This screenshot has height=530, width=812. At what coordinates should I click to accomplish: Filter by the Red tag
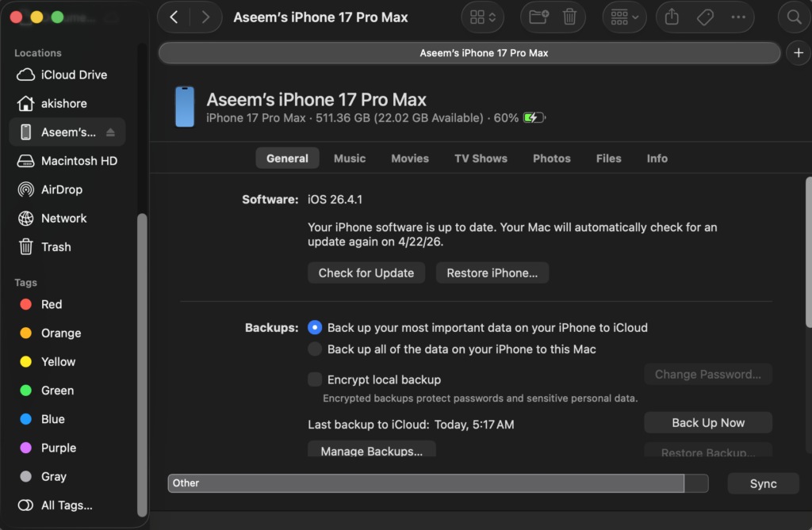point(67,304)
